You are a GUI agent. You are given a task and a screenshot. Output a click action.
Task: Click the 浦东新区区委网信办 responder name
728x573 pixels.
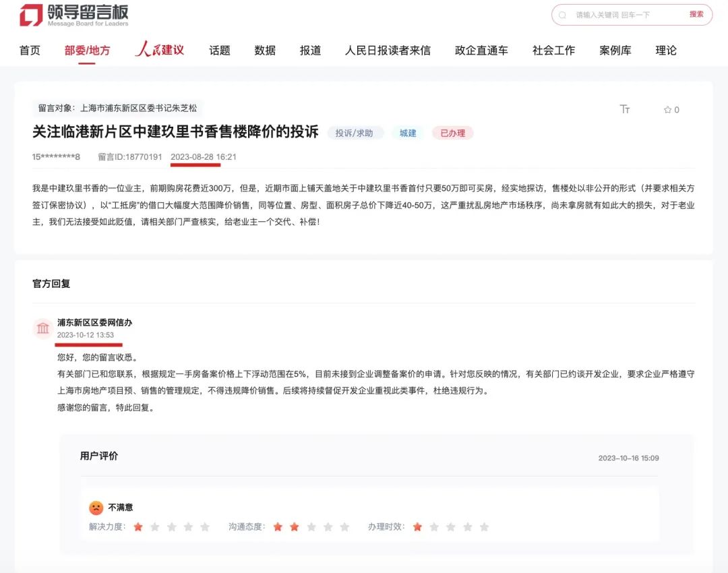(x=95, y=322)
